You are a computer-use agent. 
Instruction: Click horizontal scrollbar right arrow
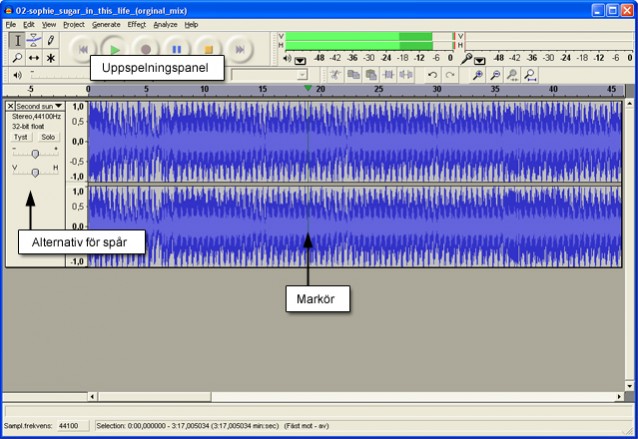tap(619, 396)
